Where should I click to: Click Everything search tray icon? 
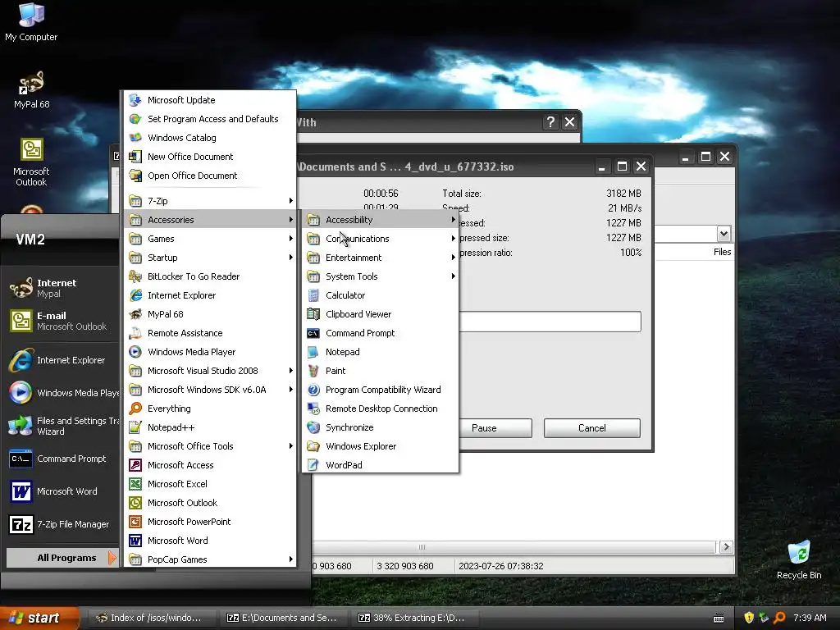point(779,618)
